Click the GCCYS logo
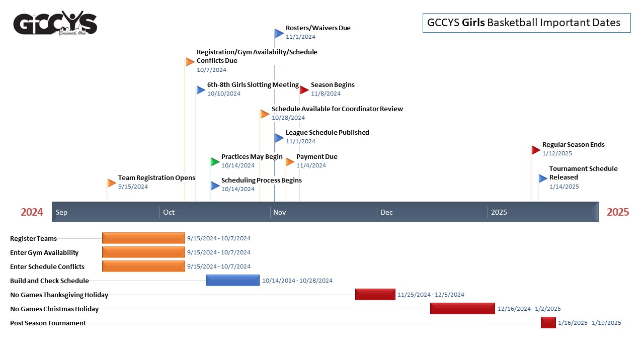644x362 pixels. tap(55, 24)
